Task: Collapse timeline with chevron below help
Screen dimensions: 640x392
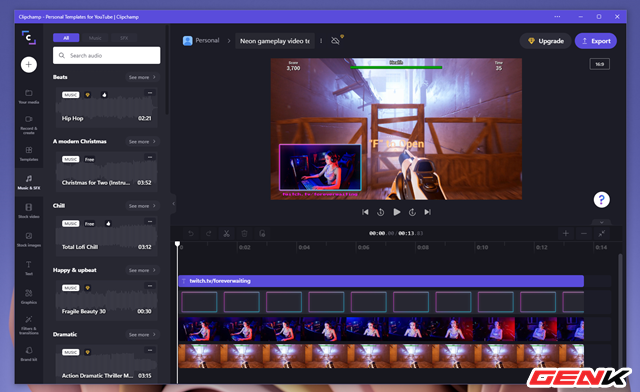Action: pyautogui.click(x=602, y=223)
